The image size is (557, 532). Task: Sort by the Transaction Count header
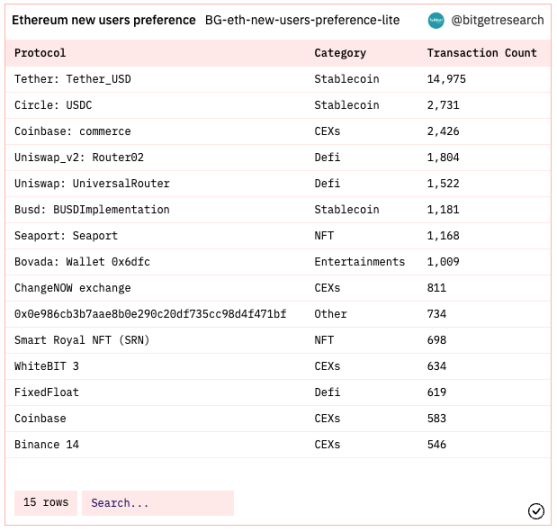[482, 53]
